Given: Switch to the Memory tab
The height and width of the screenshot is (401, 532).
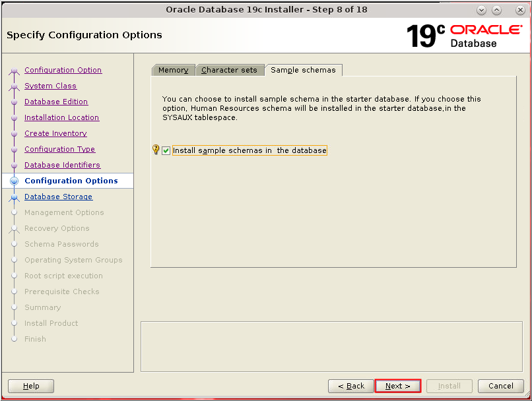Looking at the screenshot, I should [x=173, y=69].
